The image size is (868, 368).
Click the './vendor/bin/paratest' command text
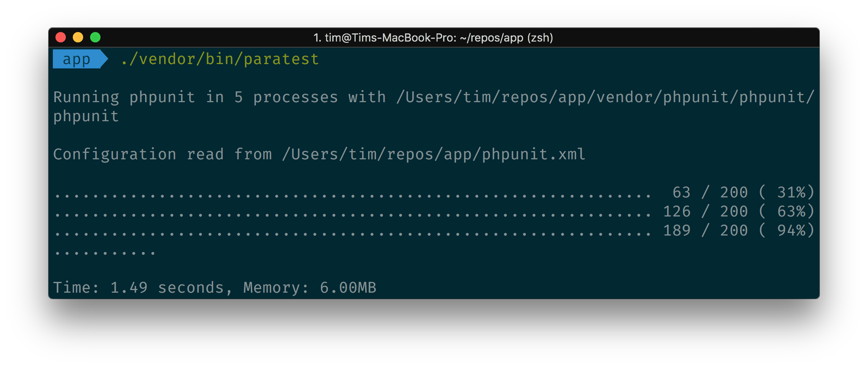(220, 59)
